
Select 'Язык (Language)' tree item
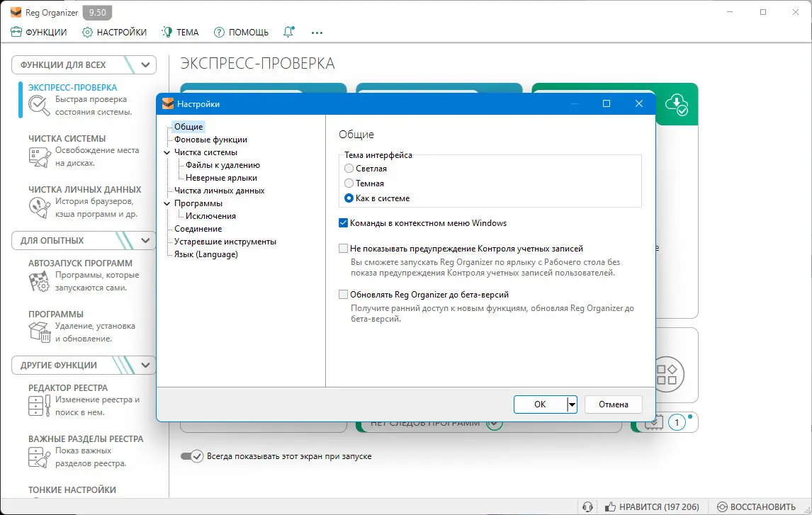point(206,254)
